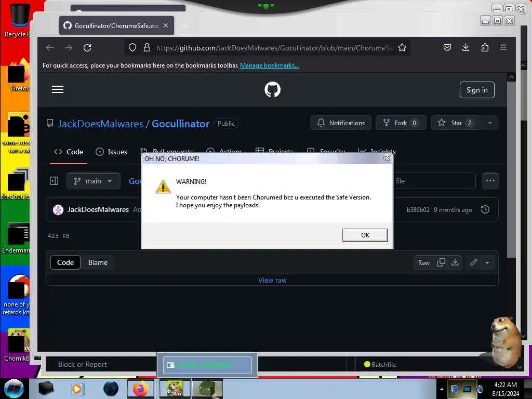
Task: Select the Enderman desktop icon
Action: click(16, 238)
